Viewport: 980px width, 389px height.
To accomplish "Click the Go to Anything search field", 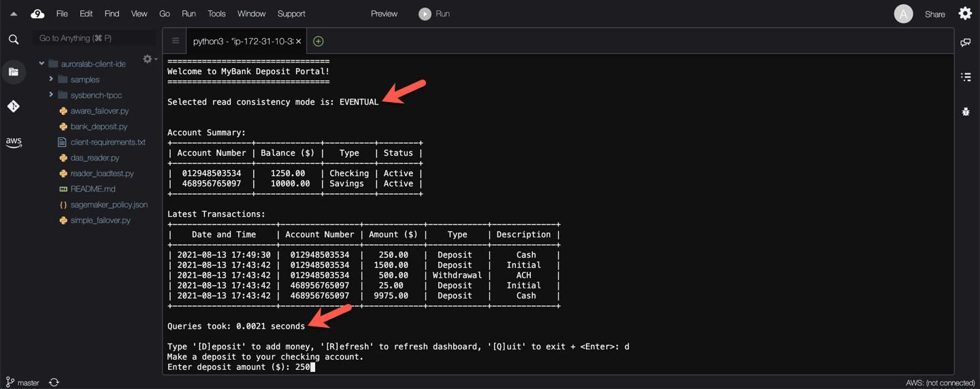I will point(94,38).
